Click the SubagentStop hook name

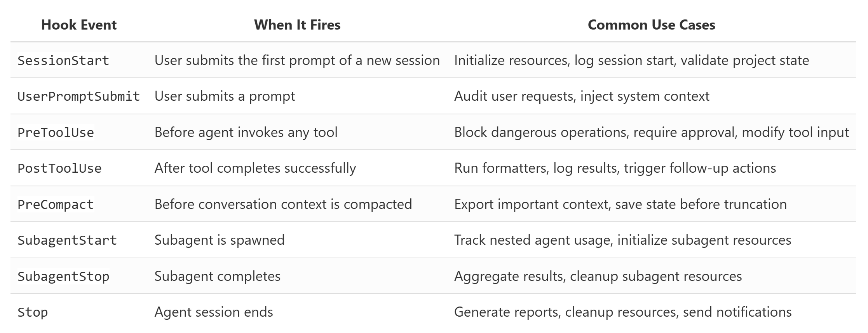[63, 276]
